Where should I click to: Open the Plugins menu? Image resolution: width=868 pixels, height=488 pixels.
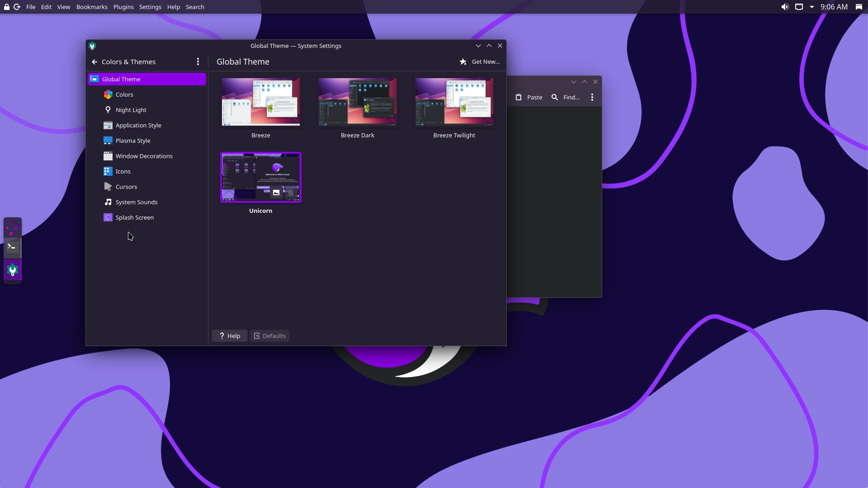point(123,7)
